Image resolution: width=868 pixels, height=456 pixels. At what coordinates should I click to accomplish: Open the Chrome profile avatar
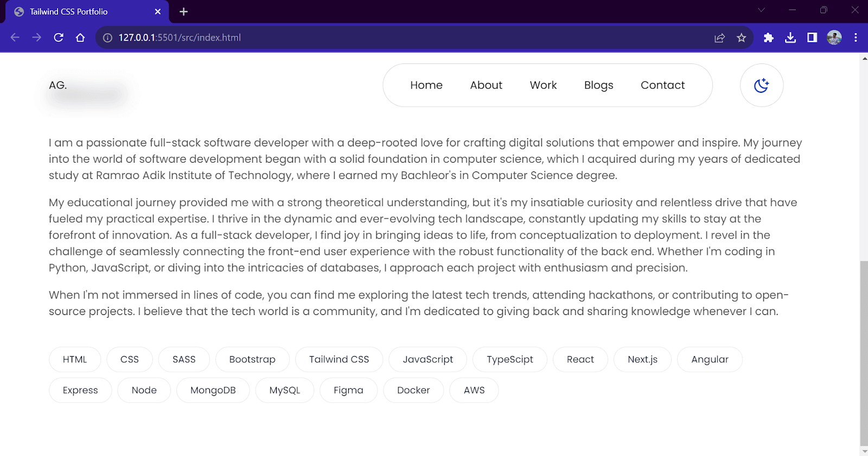[x=834, y=37]
